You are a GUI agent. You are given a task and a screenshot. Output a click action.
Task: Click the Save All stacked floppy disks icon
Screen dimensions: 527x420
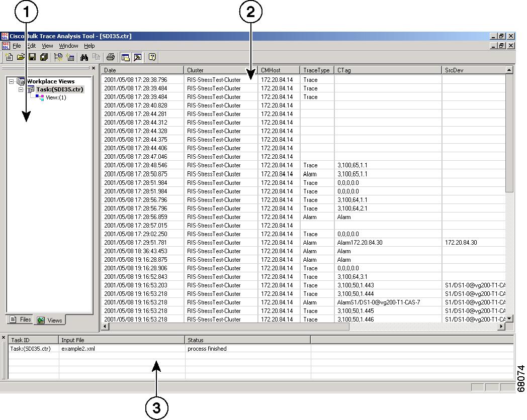pyautogui.click(x=44, y=57)
